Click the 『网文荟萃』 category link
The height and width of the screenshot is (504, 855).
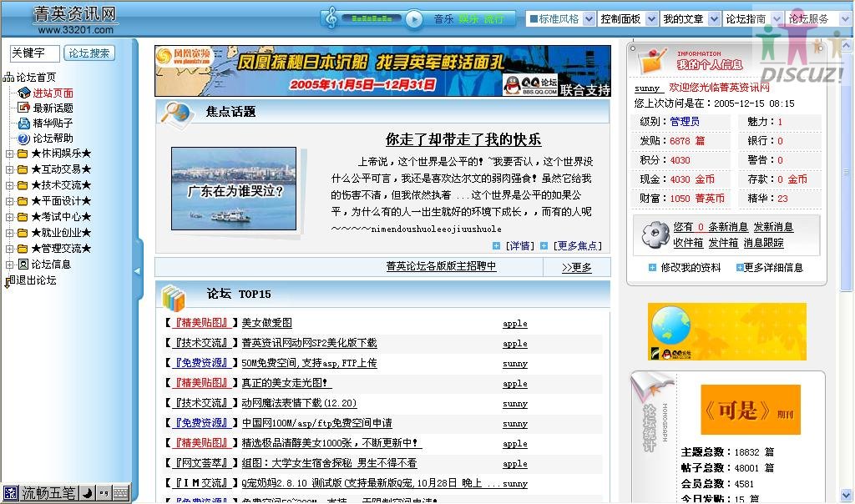[201, 462]
